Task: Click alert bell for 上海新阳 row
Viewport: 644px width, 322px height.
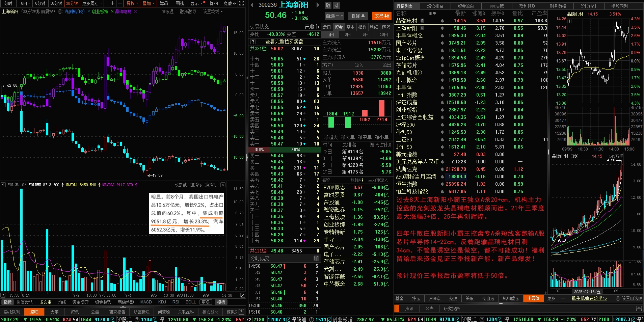Action: pyautogui.click(x=442, y=28)
